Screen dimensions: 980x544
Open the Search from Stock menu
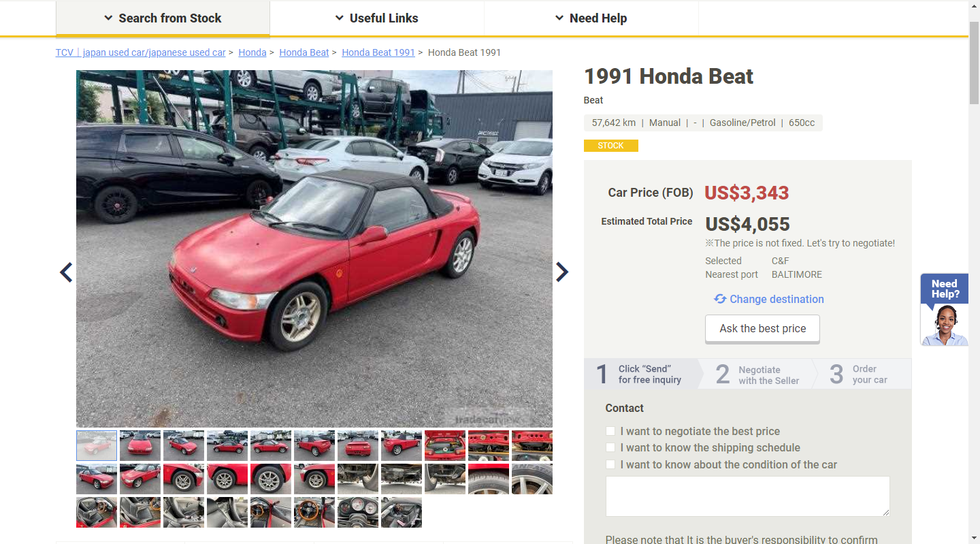coord(163,18)
